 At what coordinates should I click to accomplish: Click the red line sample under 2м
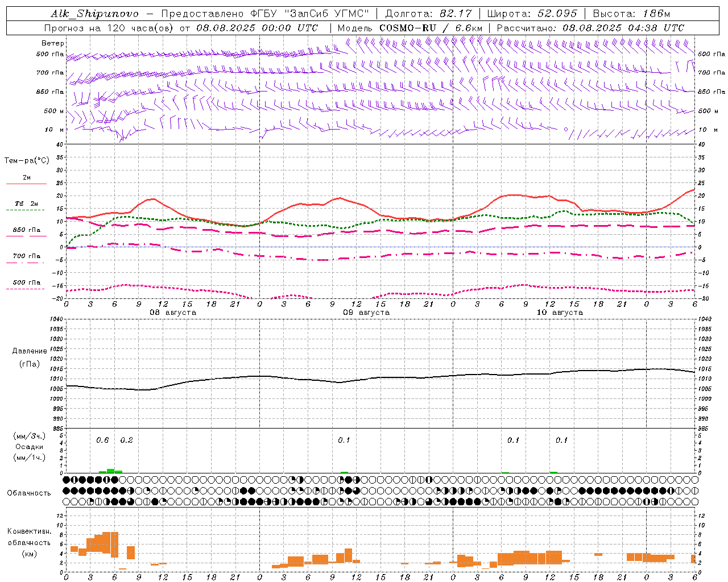[x=27, y=184]
